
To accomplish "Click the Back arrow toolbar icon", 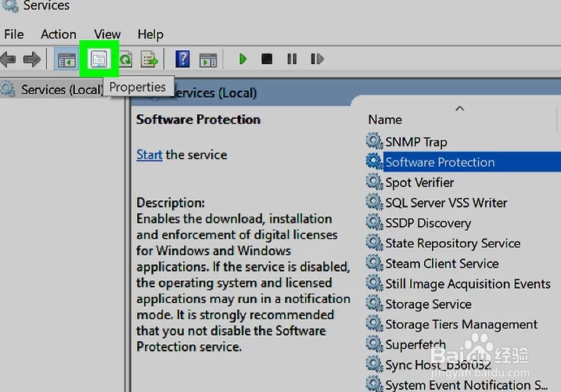I will point(8,59).
